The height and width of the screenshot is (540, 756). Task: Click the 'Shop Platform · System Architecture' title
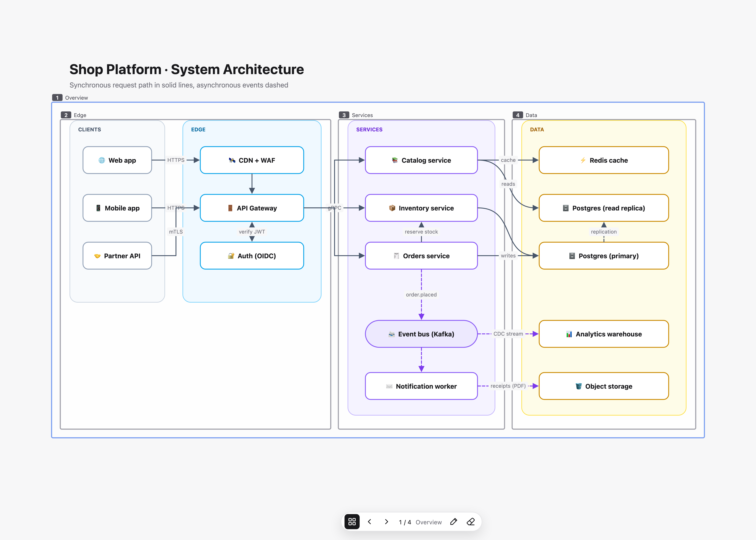click(x=187, y=70)
